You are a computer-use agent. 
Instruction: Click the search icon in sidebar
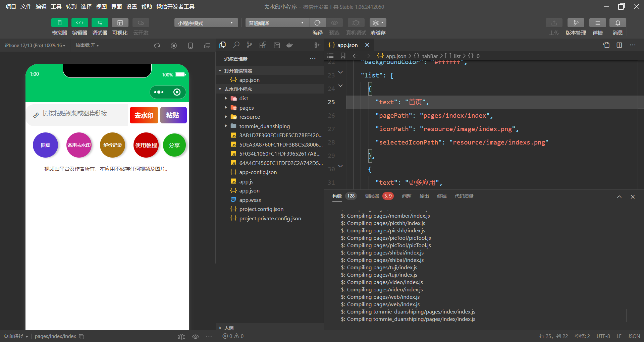(236, 45)
